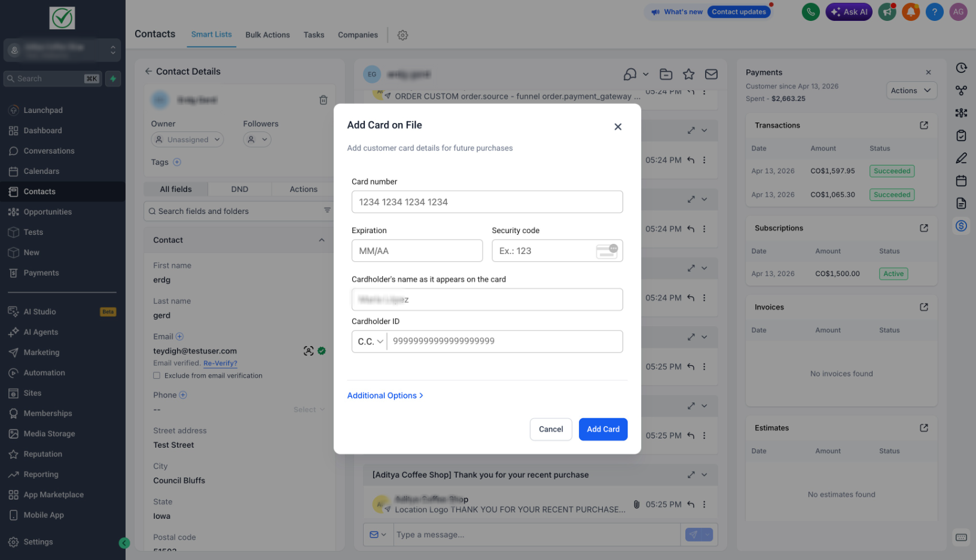Click the Cardholder ID number field
Viewport: 976px width, 560px height.
coord(505,341)
